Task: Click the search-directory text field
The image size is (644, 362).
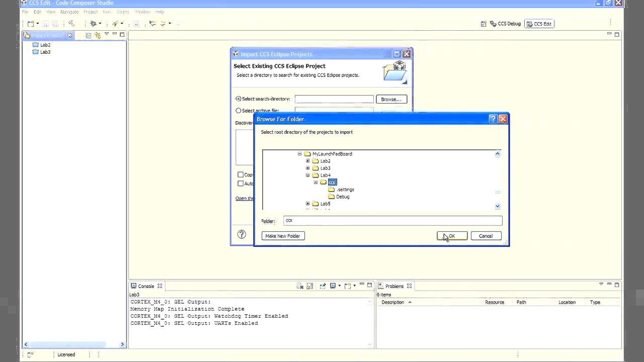Action: coord(334,99)
